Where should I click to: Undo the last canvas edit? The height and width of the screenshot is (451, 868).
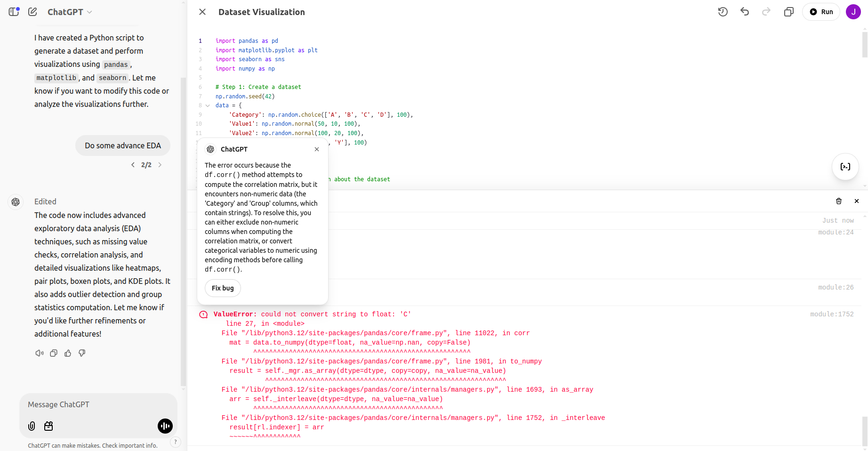pyautogui.click(x=745, y=12)
